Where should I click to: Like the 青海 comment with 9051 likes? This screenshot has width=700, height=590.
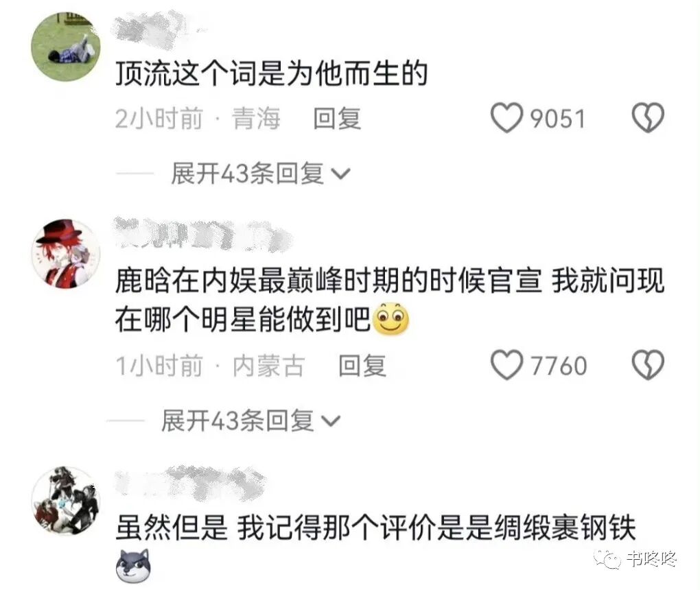click(506, 118)
